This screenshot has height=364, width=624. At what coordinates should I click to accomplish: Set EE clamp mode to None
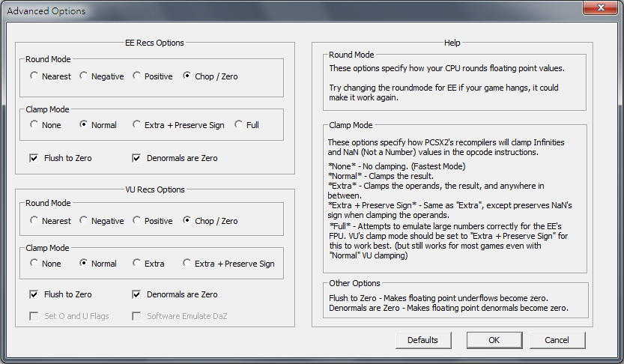[34, 125]
